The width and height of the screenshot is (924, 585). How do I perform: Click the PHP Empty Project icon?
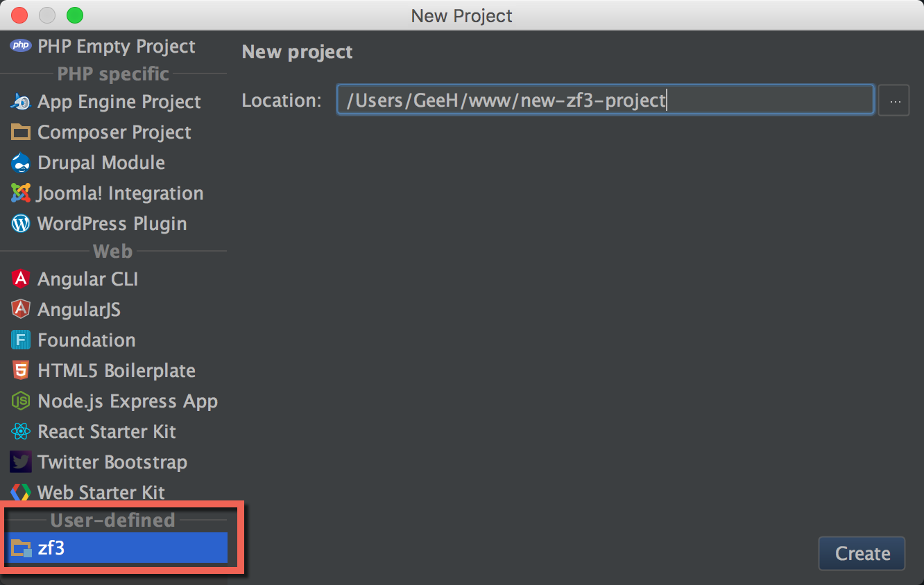21,46
